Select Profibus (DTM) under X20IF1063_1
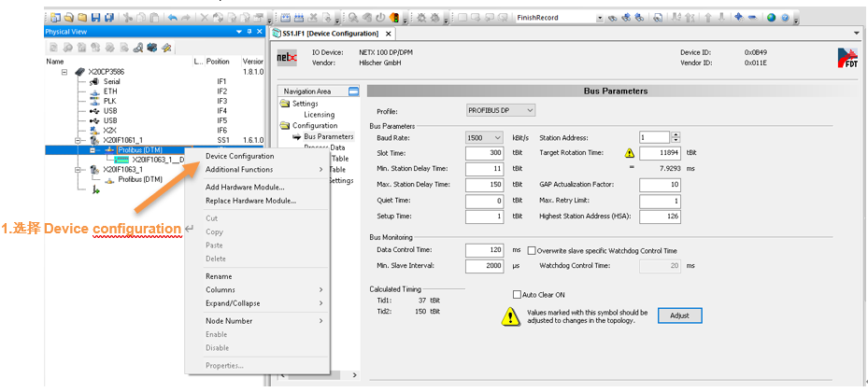Screen dimensions: 868x392 140,180
